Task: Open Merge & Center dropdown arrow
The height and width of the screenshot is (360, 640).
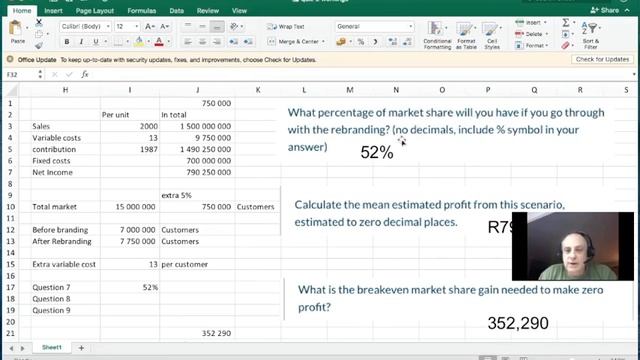Action: [x=323, y=42]
